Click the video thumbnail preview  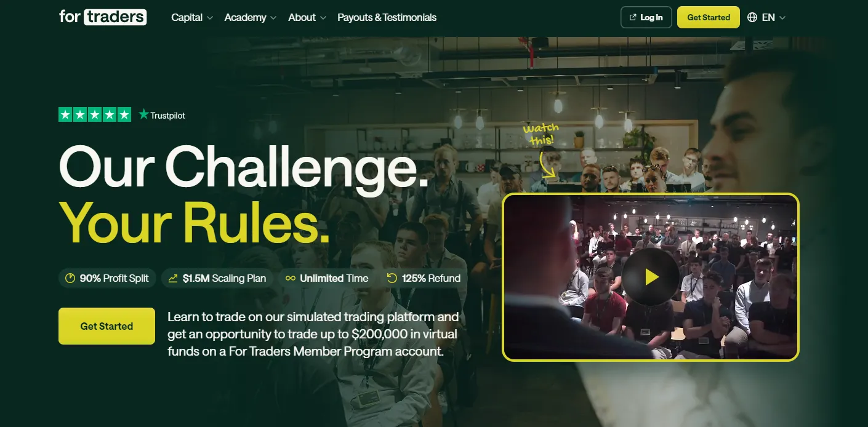[651, 277]
